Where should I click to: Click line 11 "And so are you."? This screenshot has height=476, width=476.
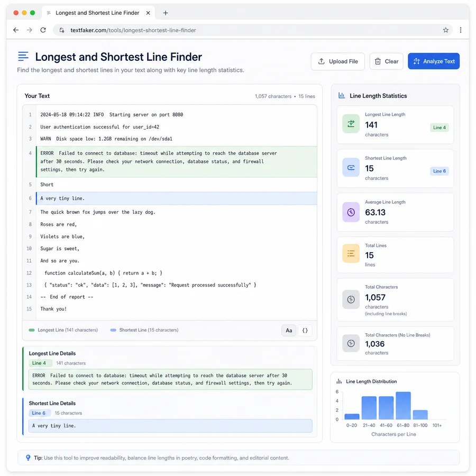click(60, 261)
